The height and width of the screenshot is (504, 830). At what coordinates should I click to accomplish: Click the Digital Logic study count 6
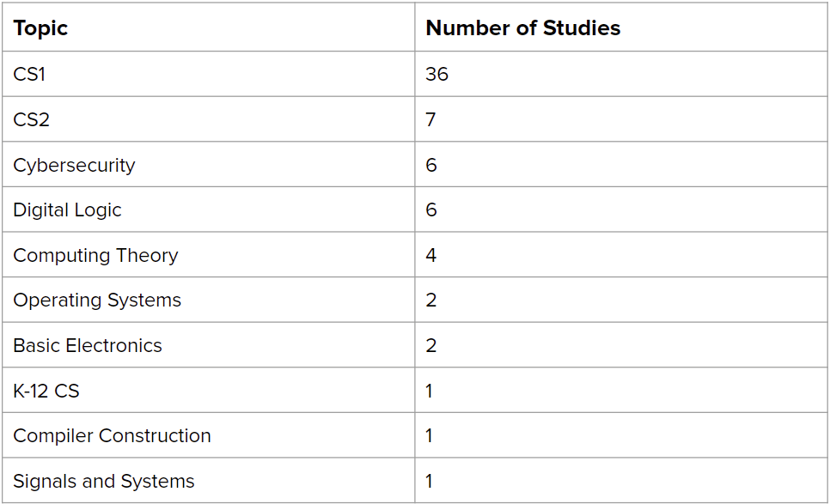[431, 210]
